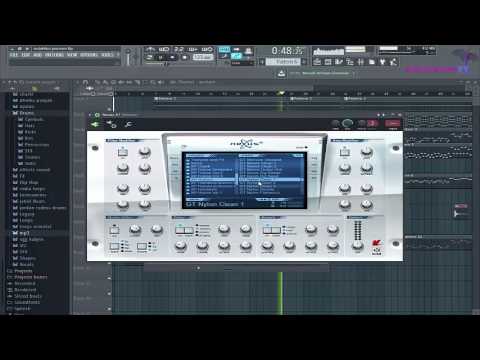This screenshot has width=480, height=360.
Task: Click the red reFX logo on Nexus
Action: click(x=377, y=243)
